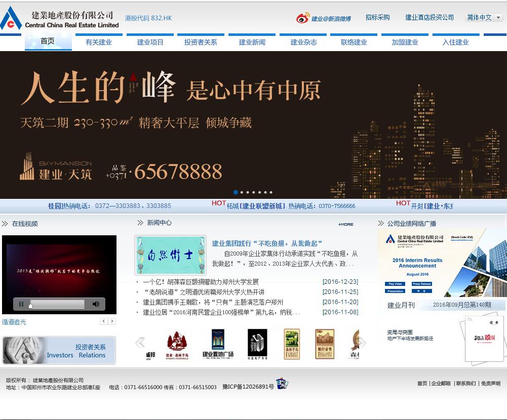Open 建业@新浪微博 text link
Screen dimensions: 507x420
click(x=331, y=19)
